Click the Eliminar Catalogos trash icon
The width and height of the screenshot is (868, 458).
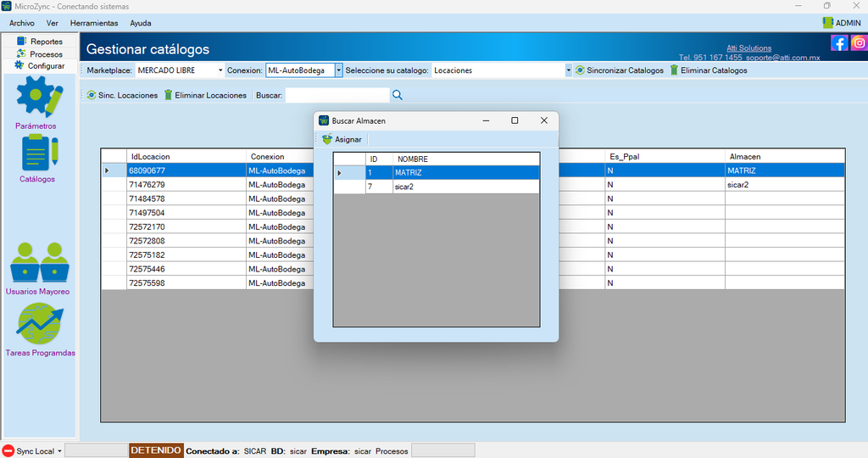(x=674, y=70)
